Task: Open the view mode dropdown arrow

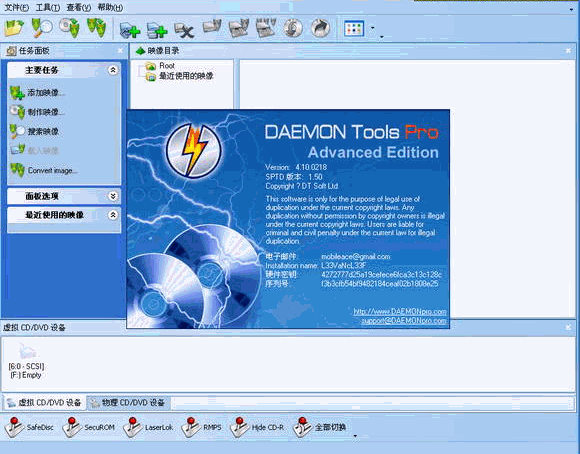Action: click(372, 28)
